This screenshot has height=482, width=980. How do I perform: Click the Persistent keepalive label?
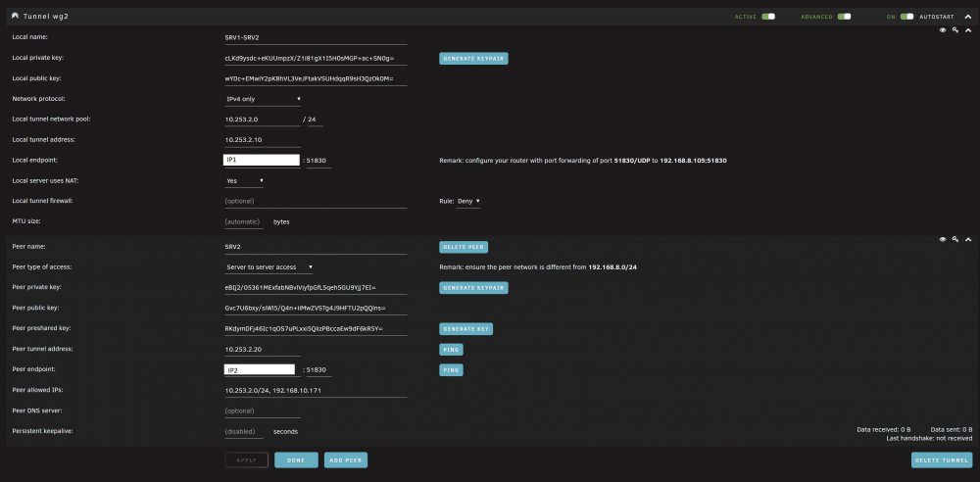point(43,431)
